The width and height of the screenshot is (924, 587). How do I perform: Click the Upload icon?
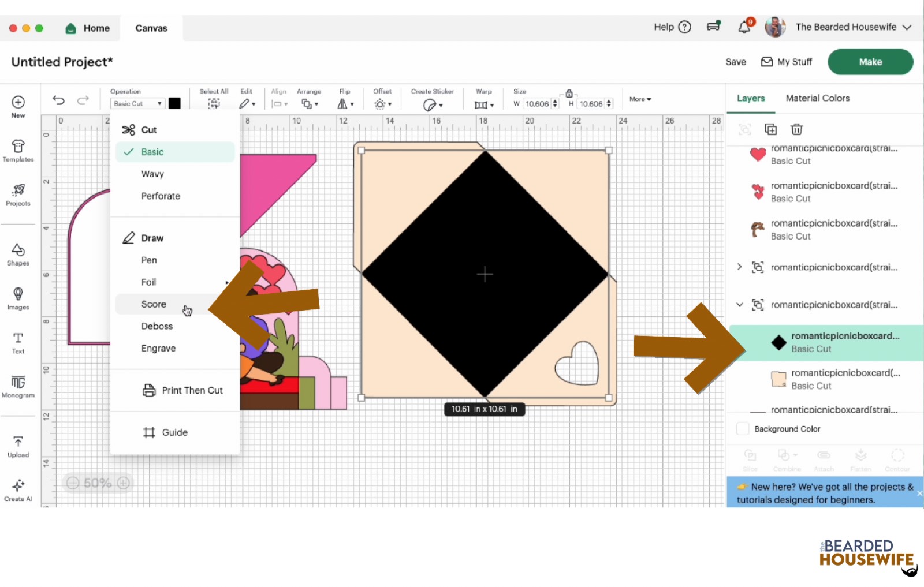(x=18, y=446)
